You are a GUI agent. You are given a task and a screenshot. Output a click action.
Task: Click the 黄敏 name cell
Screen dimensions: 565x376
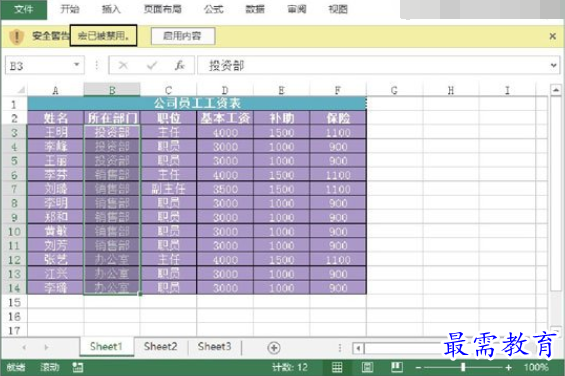tap(55, 231)
